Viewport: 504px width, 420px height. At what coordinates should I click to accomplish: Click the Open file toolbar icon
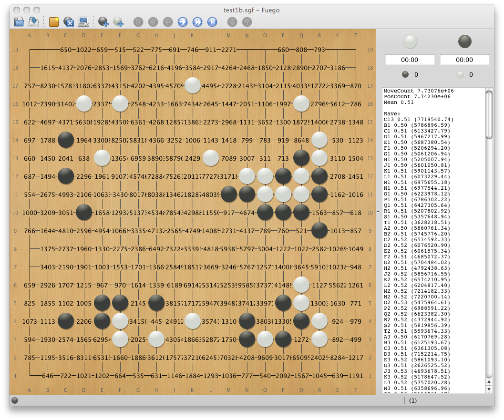[19, 21]
